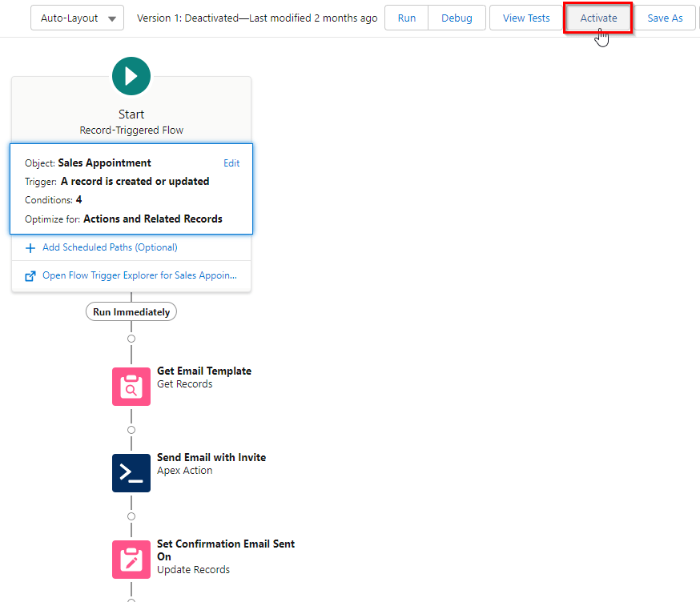Click View Tests

pos(525,17)
